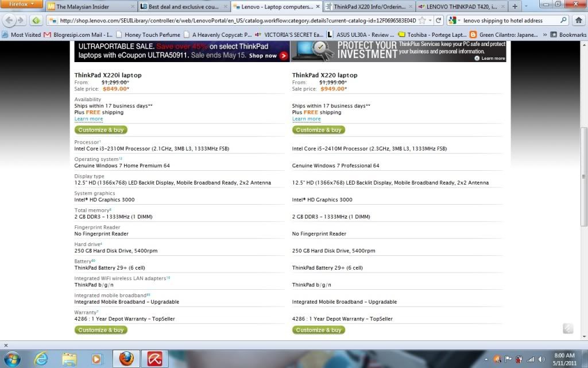Show more bookmarks with chevron arrows

pos(544,34)
